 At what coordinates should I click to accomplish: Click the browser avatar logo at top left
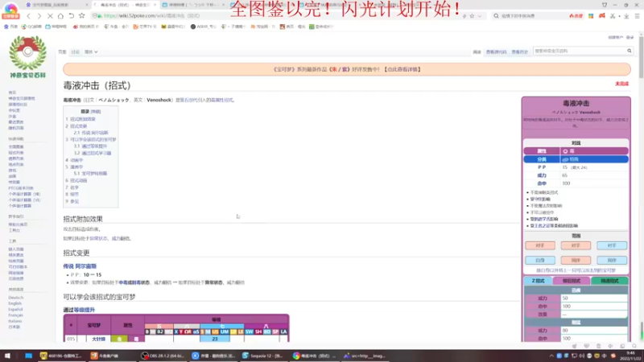click(x=10, y=10)
